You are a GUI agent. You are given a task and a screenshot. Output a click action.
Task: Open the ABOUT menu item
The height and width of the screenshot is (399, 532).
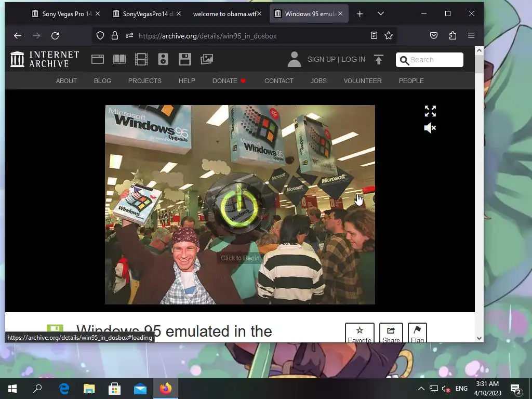pos(66,81)
